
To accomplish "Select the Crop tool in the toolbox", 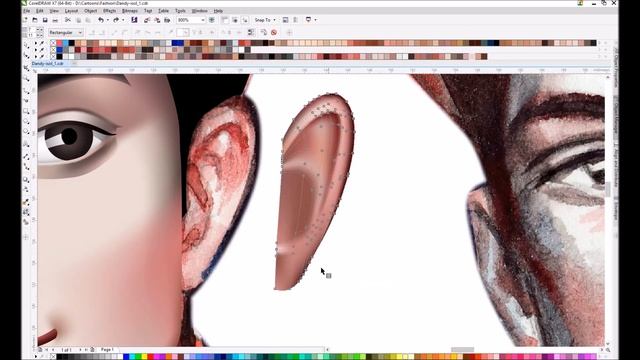I will pyautogui.click(x=26, y=67).
